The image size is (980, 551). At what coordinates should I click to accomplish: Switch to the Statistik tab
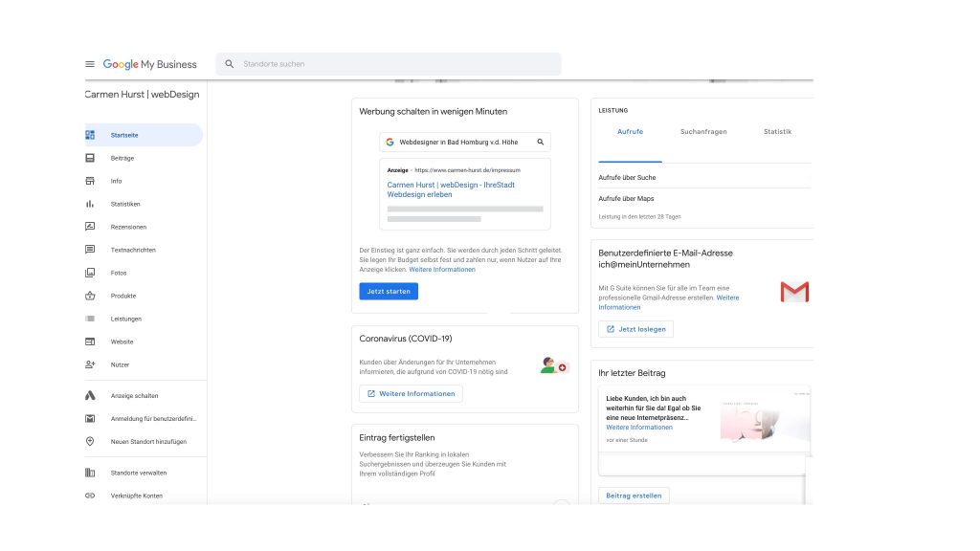[777, 132]
